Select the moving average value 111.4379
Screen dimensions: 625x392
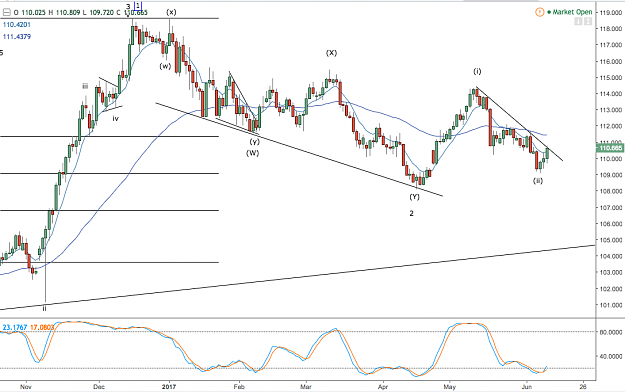[x=16, y=37]
